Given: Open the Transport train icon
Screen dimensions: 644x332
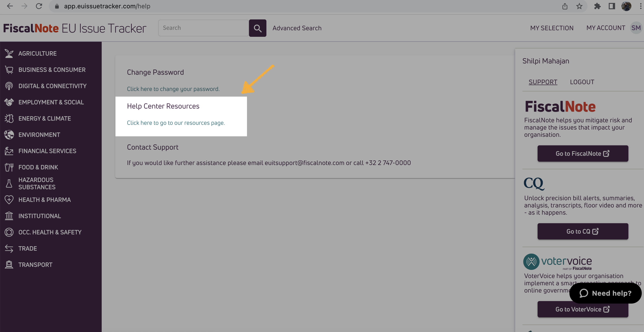Looking at the screenshot, I should 9,265.
